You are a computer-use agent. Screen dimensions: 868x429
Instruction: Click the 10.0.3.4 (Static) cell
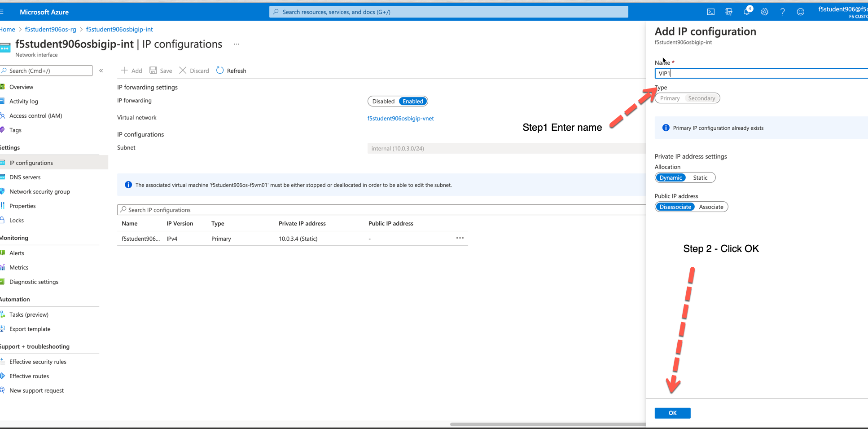point(298,239)
